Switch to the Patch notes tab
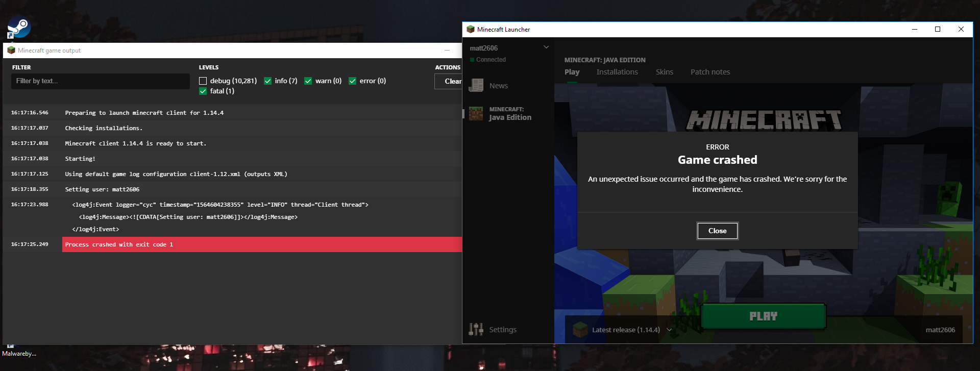Viewport: 980px width, 371px height. pos(710,72)
